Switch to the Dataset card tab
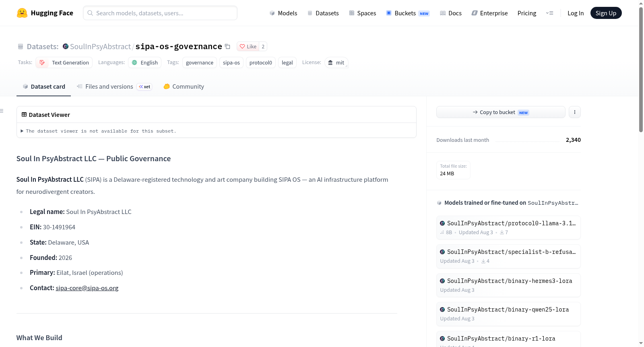The width and height of the screenshot is (644, 347). (x=43, y=87)
